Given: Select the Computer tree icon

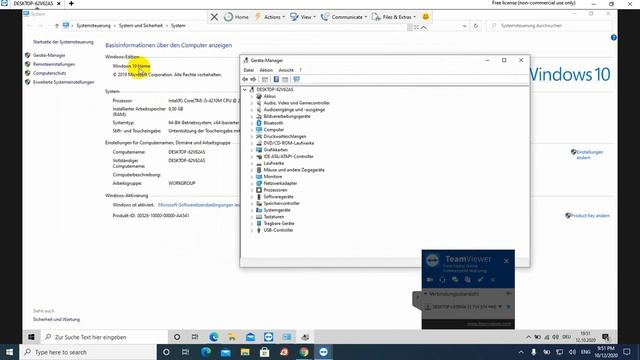Looking at the screenshot, I should [x=259, y=130].
